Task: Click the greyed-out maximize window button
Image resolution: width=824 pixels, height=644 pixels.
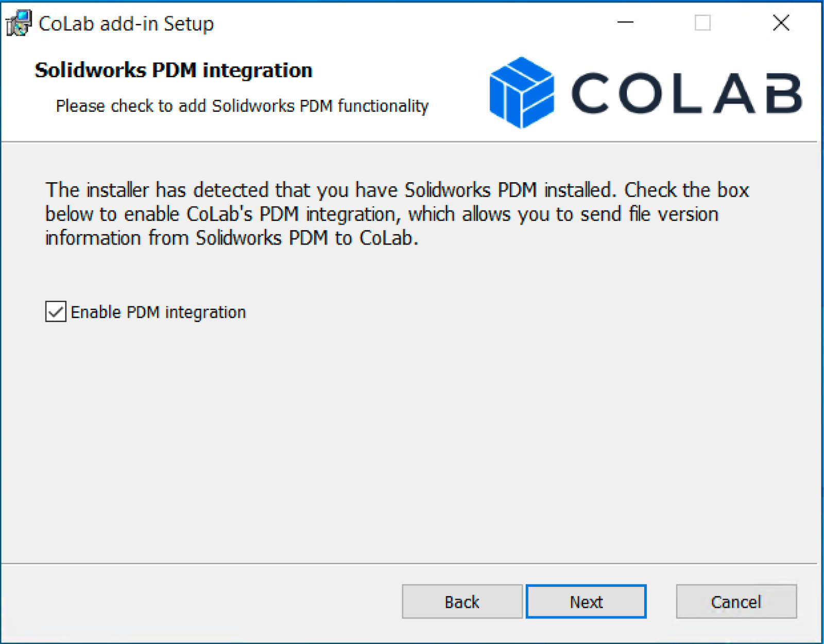Action: click(x=702, y=23)
